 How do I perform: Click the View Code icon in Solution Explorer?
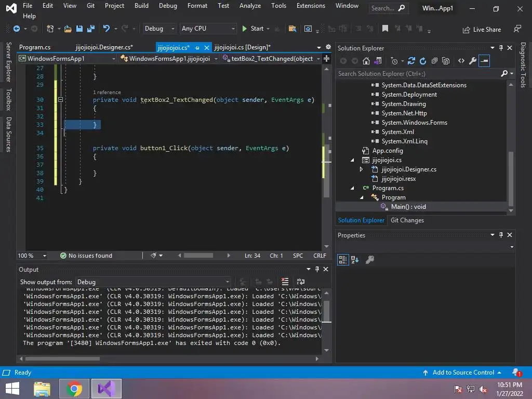(461, 61)
